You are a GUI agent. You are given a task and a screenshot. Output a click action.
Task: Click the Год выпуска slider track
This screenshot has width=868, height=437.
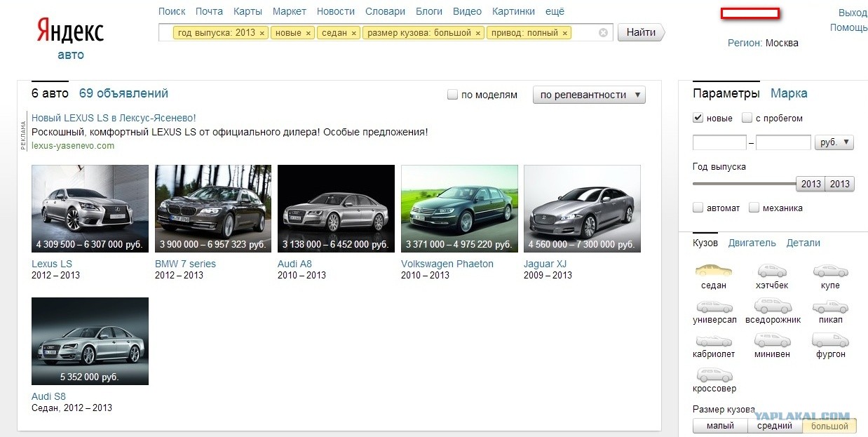(x=744, y=184)
